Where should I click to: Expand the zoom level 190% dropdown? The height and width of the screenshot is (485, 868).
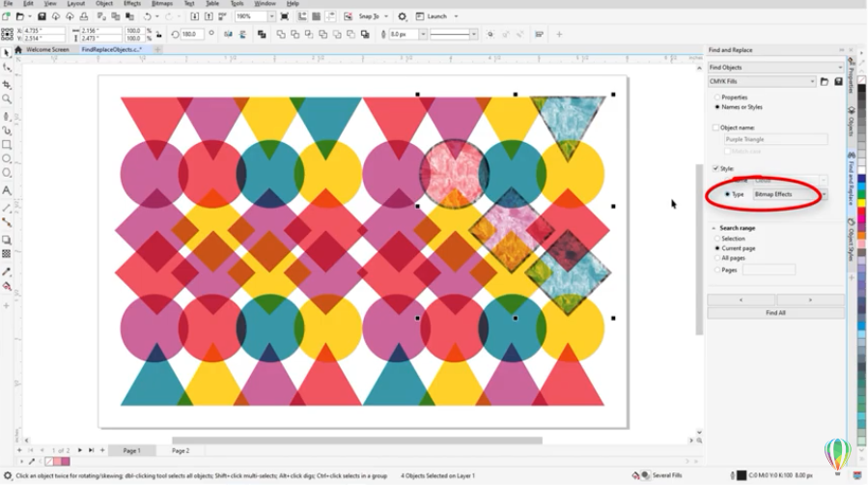pos(271,16)
